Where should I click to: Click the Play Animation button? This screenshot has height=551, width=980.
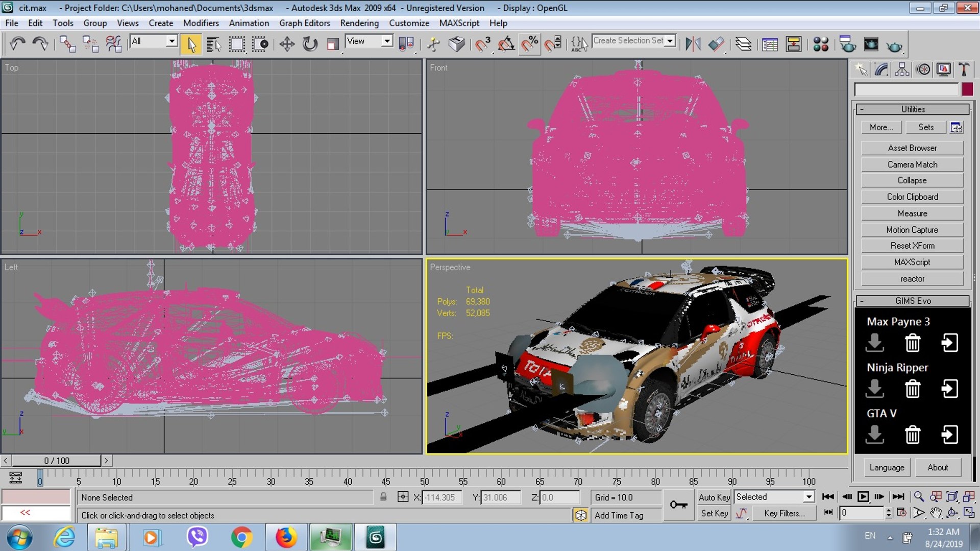863,496
